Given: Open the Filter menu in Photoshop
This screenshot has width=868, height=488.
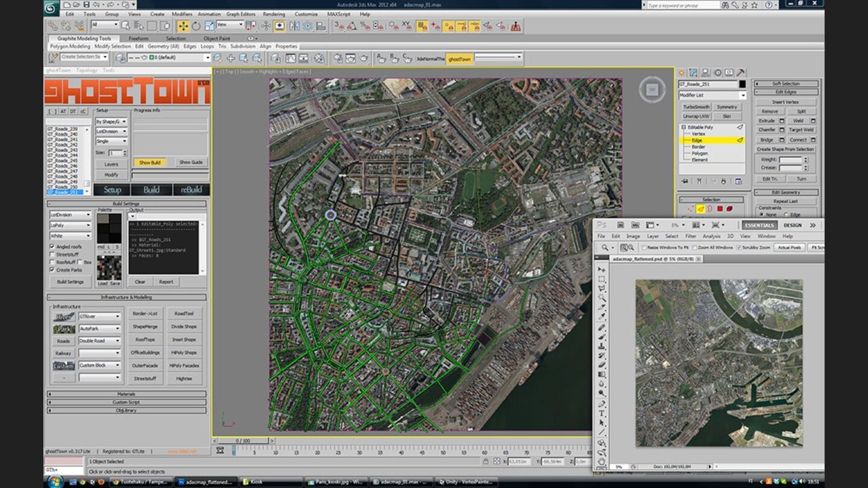Looking at the screenshot, I should click(x=691, y=236).
